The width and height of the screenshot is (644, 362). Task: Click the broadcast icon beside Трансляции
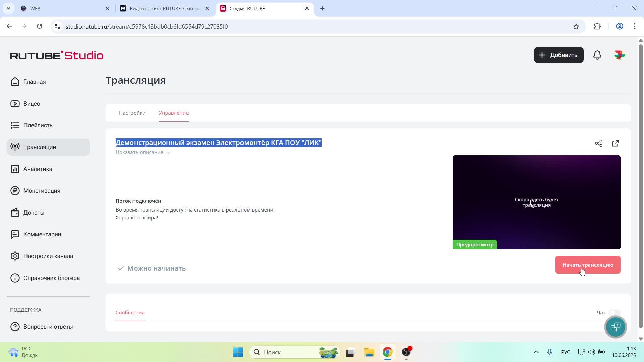tap(15, 147)
